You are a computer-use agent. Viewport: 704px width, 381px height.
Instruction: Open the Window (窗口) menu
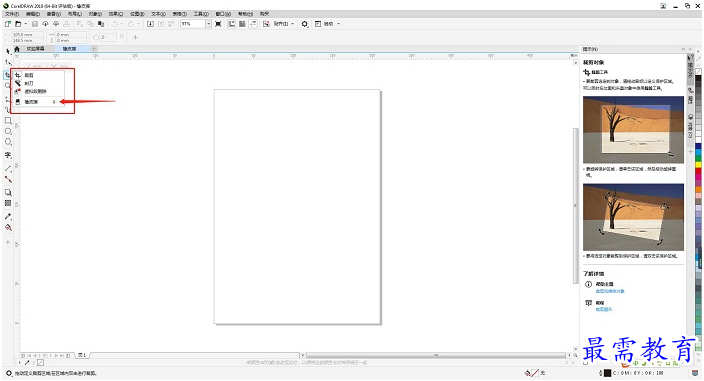point(223,14)
